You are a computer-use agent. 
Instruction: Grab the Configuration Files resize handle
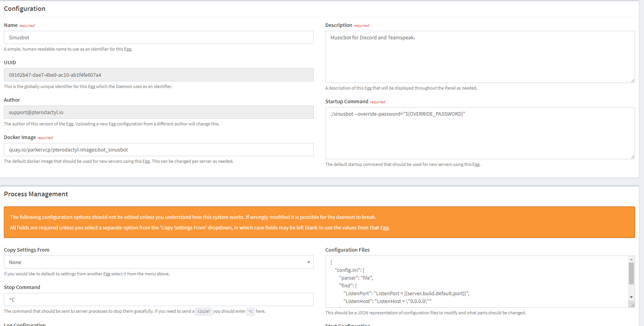pyautogui.click(x=632, y=305)
